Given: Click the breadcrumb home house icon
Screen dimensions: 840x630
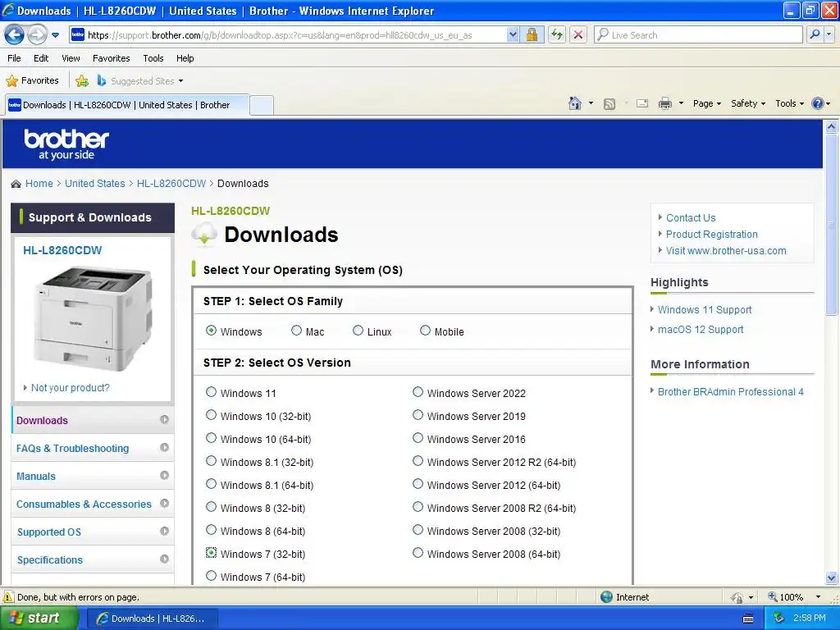Looking at the screenshot, I should coord(16,184).
